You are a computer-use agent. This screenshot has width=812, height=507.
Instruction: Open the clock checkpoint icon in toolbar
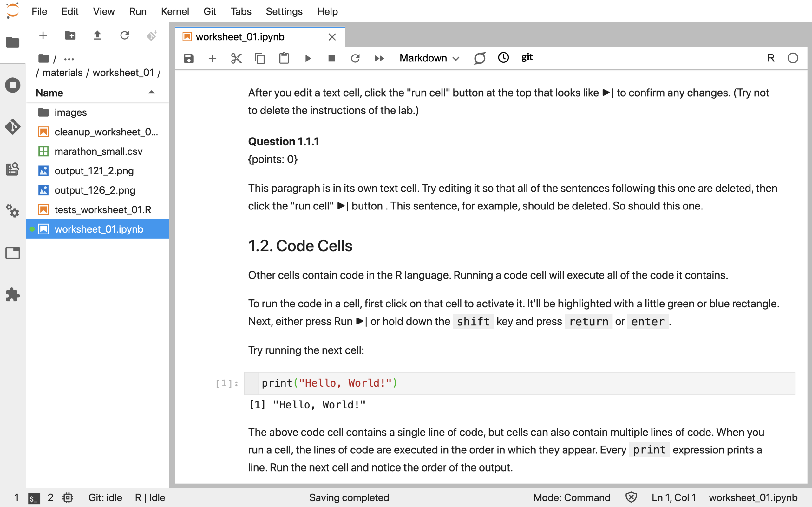click(x=503, y=58)
